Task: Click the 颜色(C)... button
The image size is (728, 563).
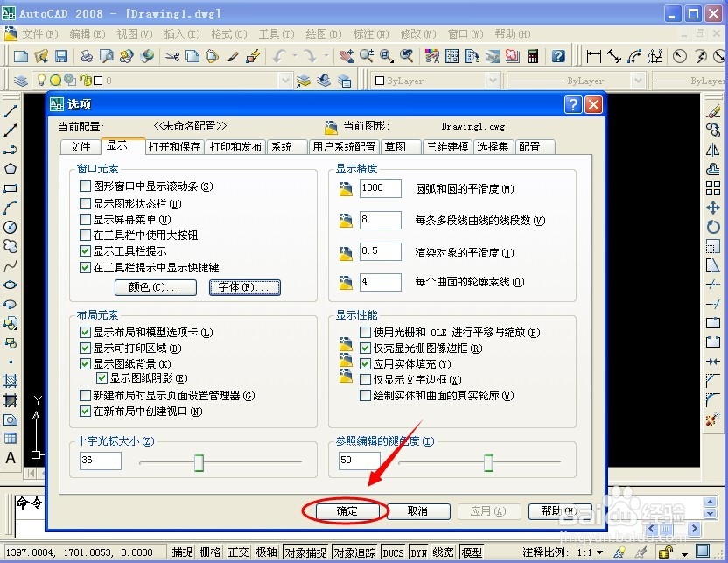Action: (x=156, y=287)
